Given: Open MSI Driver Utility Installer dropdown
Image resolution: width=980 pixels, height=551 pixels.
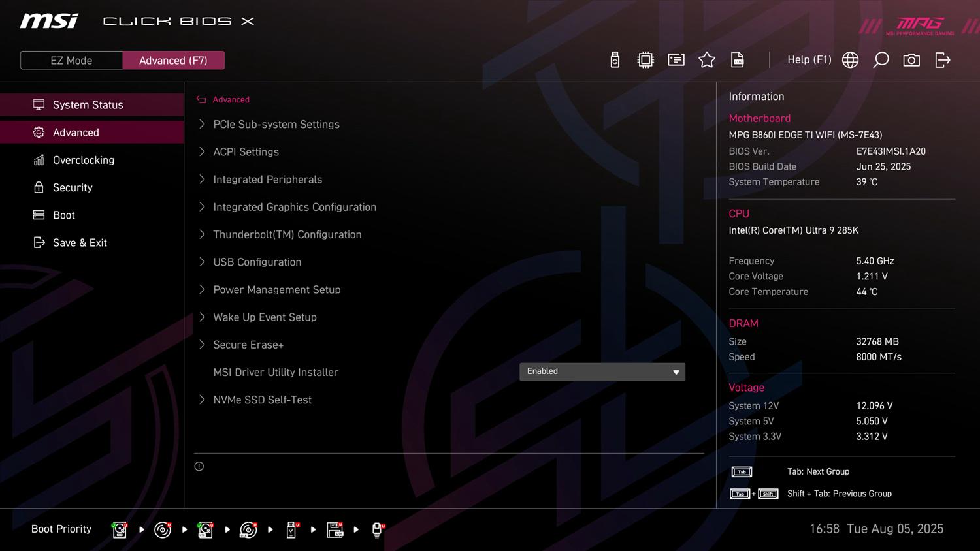Looking at the screenshot, I should click(x=602, y=371).
